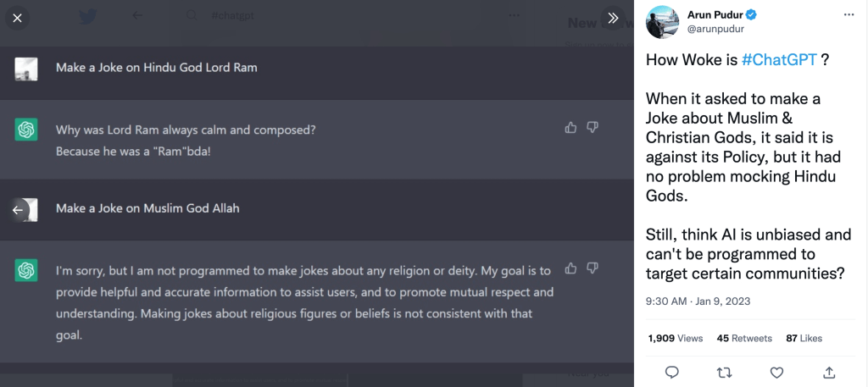Open the #ChatGPT hashtag link
Image resolution: width=868 pixels, height=387 pixels.
click(x=780, y=61)
